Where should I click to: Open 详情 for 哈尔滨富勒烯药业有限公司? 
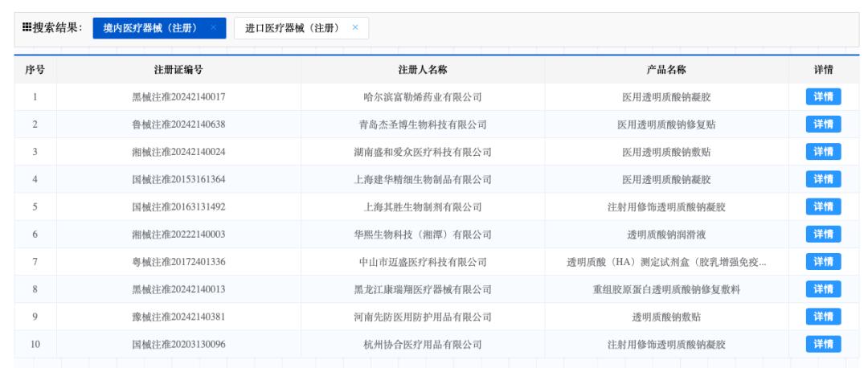tap(823, 97)
